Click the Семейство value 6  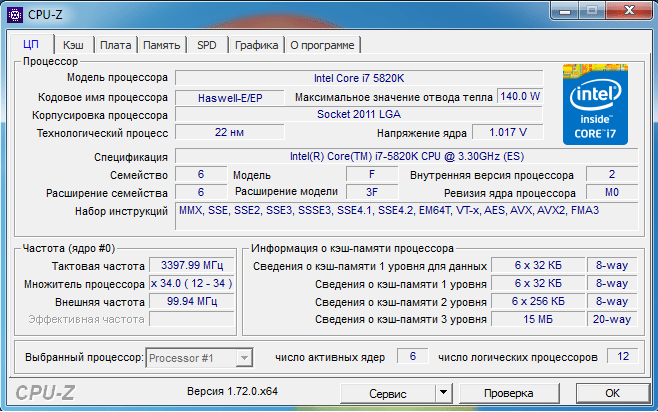coord(201,174)
